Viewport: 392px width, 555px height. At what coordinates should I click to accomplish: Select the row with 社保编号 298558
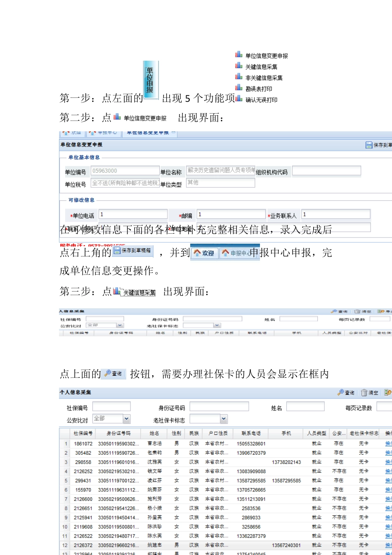pos(225,462)
